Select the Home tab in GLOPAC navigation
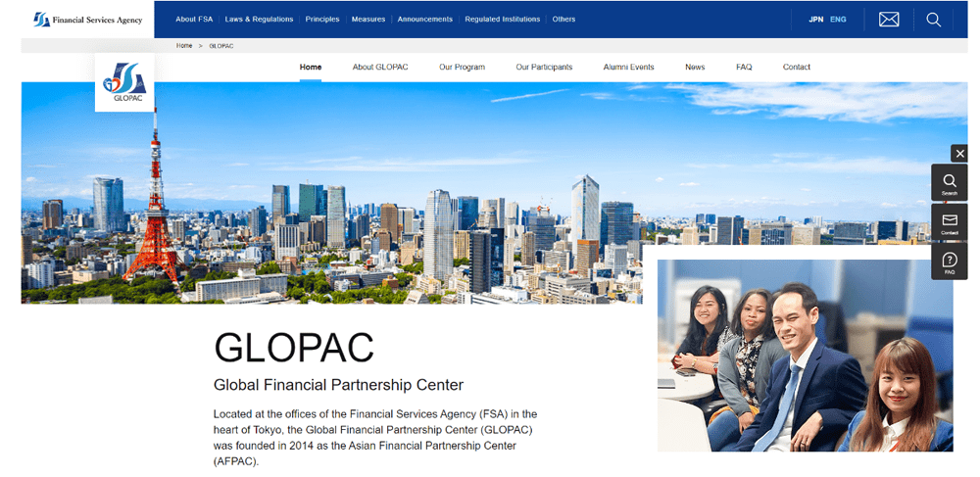Screen dimensions: 980x477 tap(311, 67)
